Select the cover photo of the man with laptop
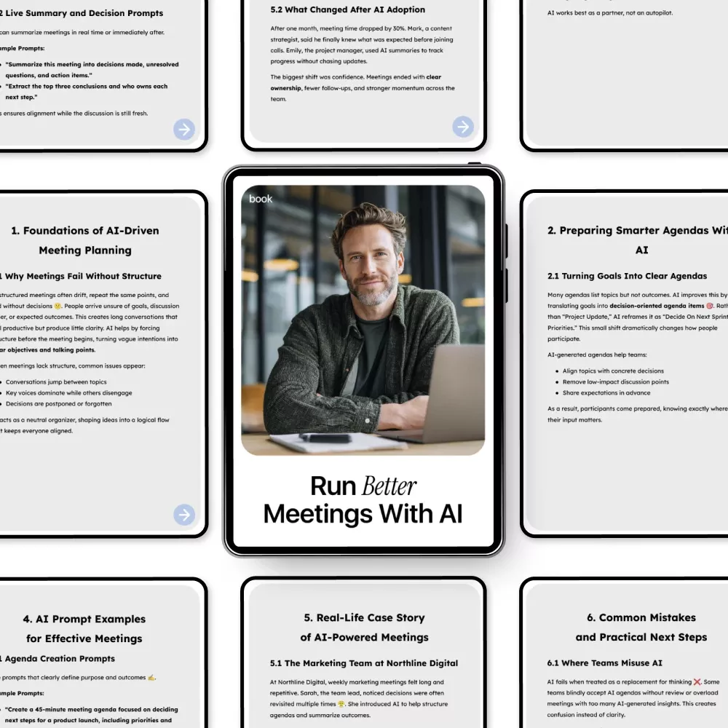Screen dimensions: 728x728 tap(363, 320)
